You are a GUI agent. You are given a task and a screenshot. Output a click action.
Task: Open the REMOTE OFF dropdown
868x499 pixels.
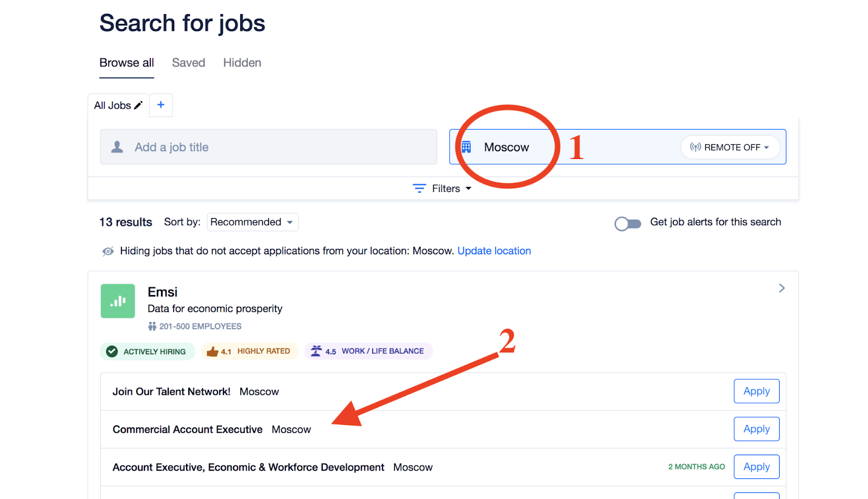point(730,147)
